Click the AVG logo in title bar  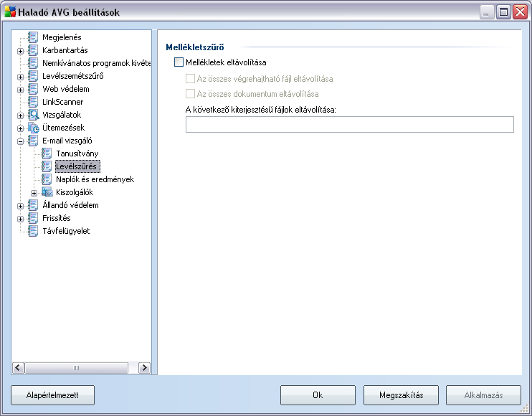[x=10, y=12]
